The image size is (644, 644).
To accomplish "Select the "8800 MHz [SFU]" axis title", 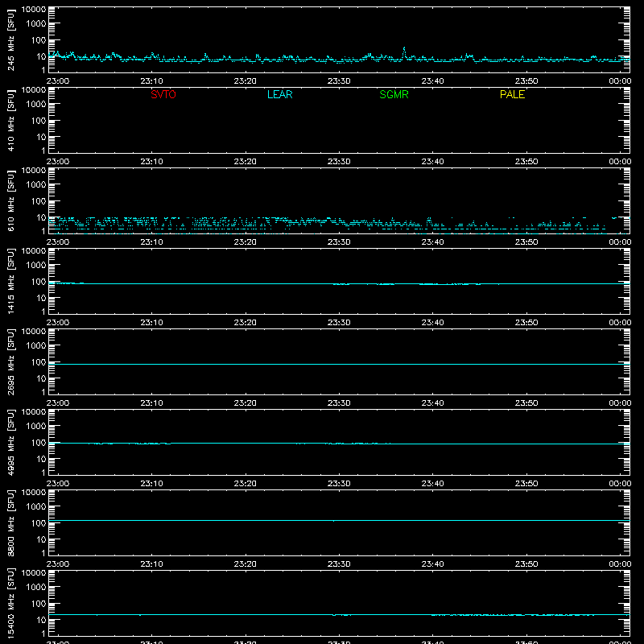I will pos(11,522).
